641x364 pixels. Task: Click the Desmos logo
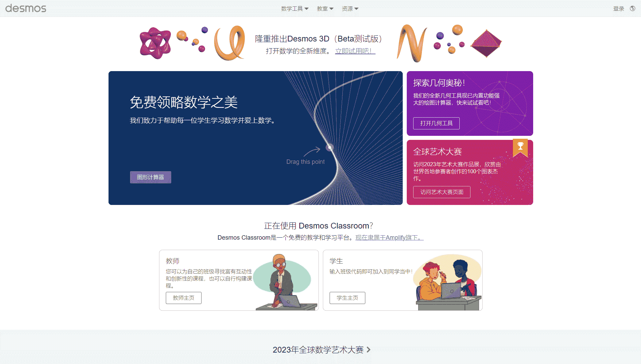26,8
